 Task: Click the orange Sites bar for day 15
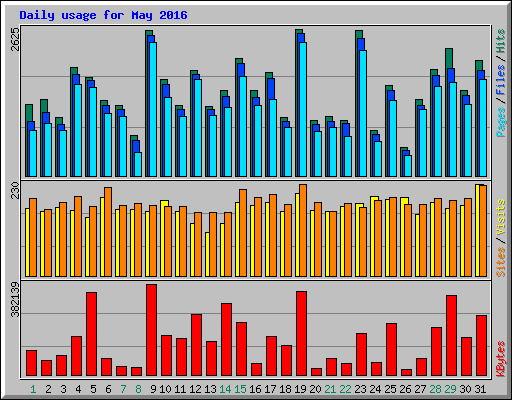click(243, 233)
